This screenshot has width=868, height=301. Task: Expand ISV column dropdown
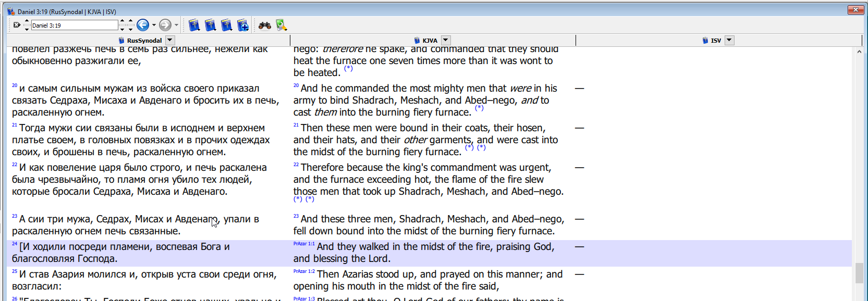[x=729, y=40]
